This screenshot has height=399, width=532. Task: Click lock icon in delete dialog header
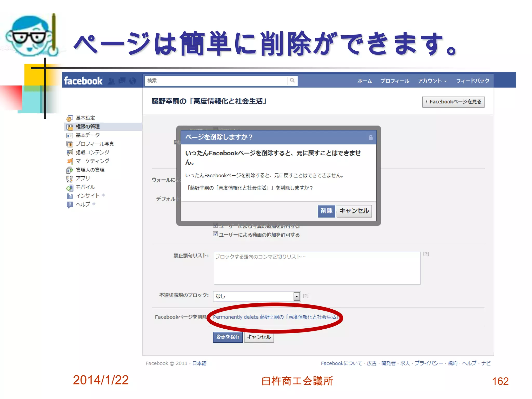[371, 137]
